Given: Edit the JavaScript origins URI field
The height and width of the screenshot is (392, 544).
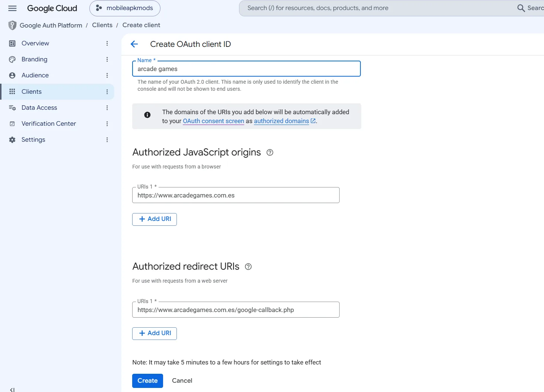Looking at the screenshot, I should coord(236,195).
